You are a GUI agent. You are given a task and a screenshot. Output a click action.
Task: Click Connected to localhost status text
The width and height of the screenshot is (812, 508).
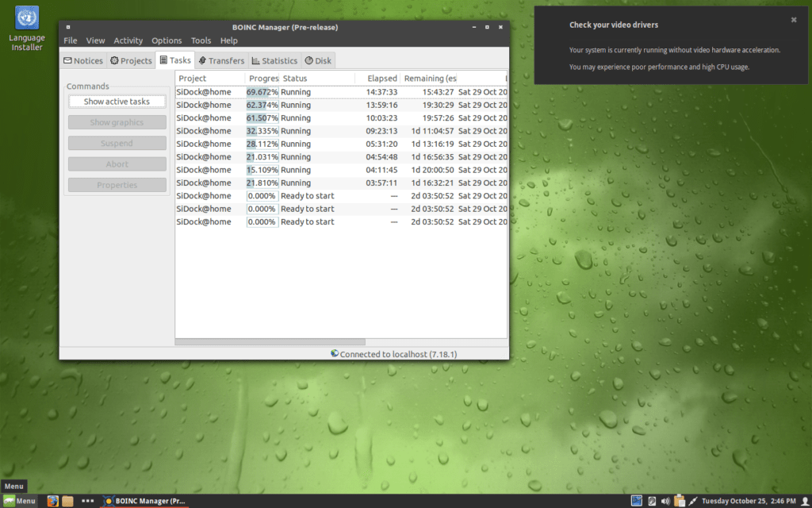[398, 354]
